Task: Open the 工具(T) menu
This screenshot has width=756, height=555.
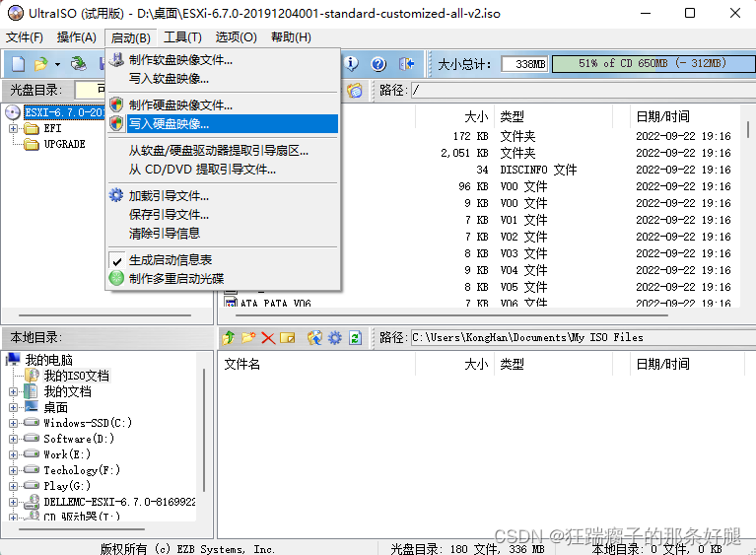Action: pos(182,37)
